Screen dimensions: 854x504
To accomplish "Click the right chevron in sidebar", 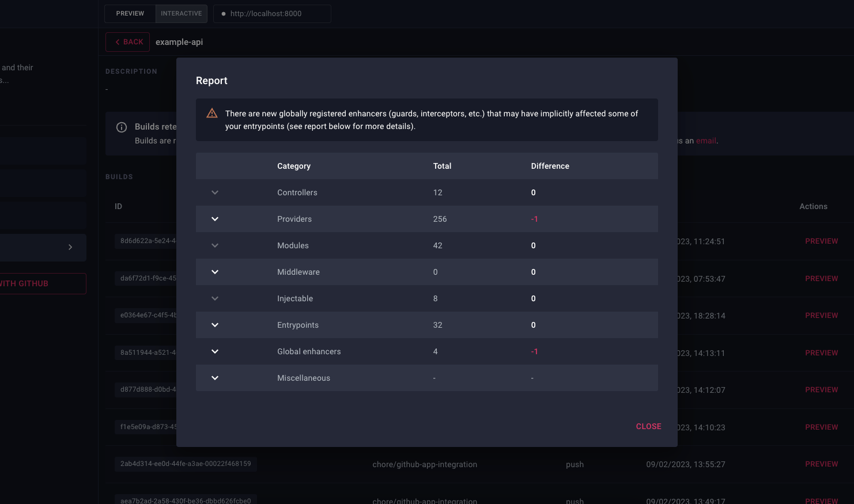I will (70, 247).
